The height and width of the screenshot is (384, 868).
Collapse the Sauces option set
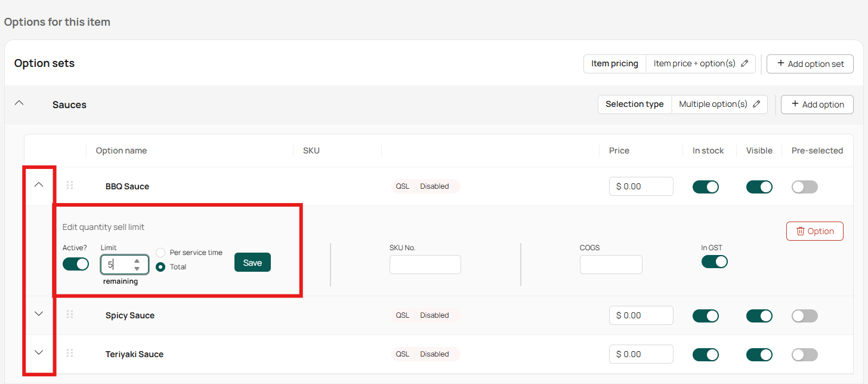[19, 103]
